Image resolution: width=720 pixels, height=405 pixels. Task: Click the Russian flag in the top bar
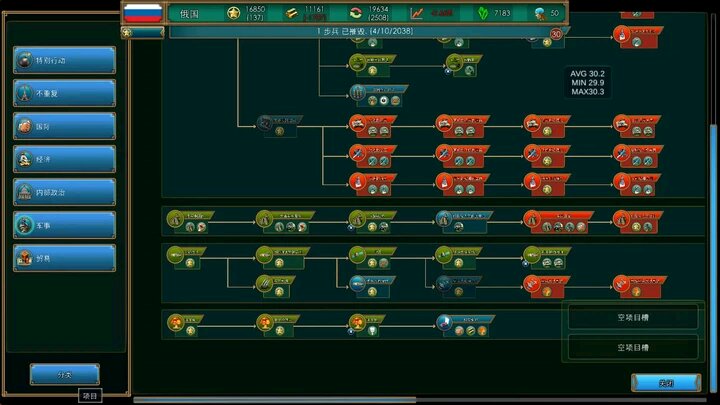[x=143, y=13]
